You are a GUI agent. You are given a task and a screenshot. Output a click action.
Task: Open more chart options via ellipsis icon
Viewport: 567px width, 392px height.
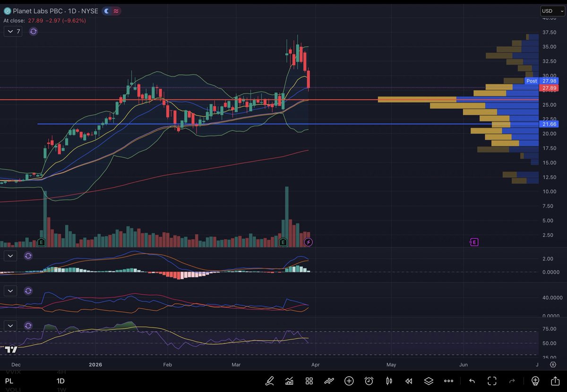point(448,381)
